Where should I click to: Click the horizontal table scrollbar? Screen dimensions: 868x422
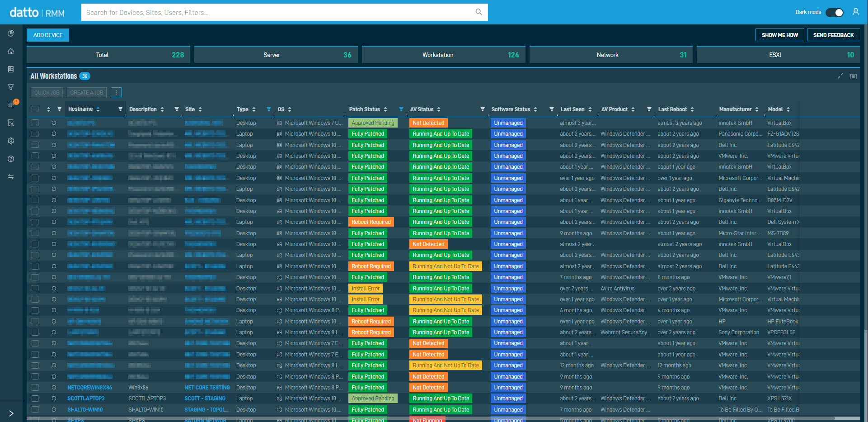pyautogui.click(x=431, y=418)
